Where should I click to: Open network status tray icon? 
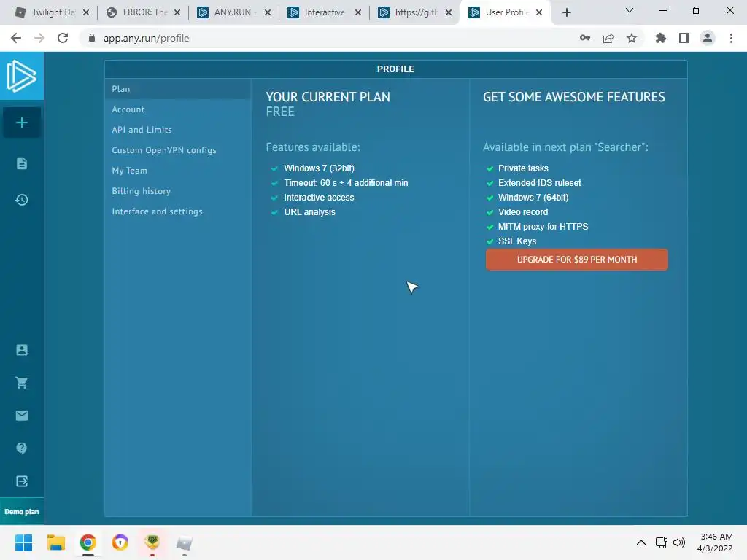(x=661, y=542)
